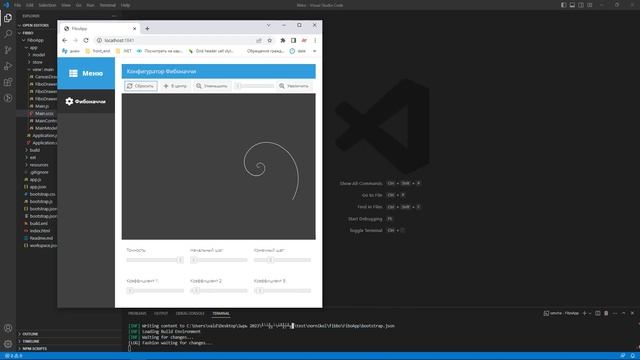This screenshot has height=360, width=640.
Task: Click the Увеличить zoom-in button
Action: (x=294, y=86)
